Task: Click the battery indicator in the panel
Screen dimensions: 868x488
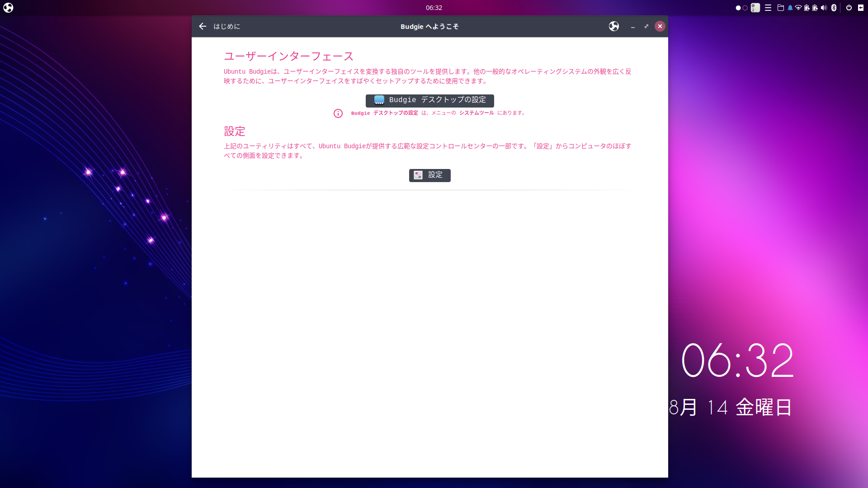Action: pos(807,8)
